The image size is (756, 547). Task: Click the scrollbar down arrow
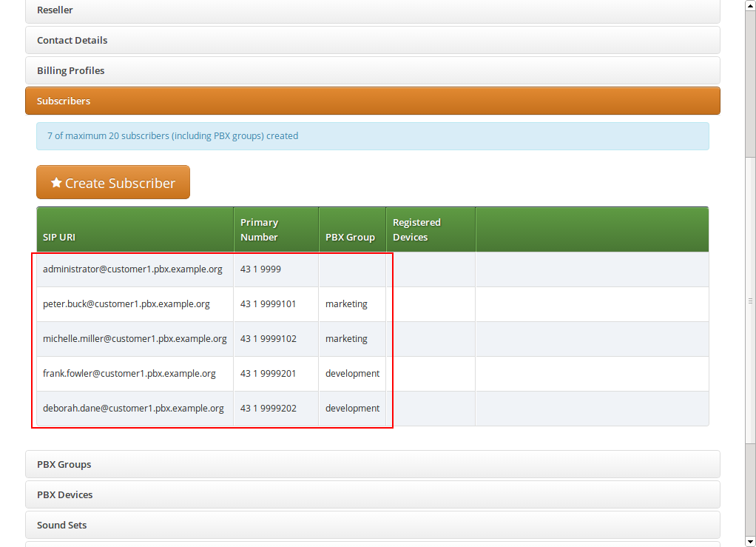750,541
